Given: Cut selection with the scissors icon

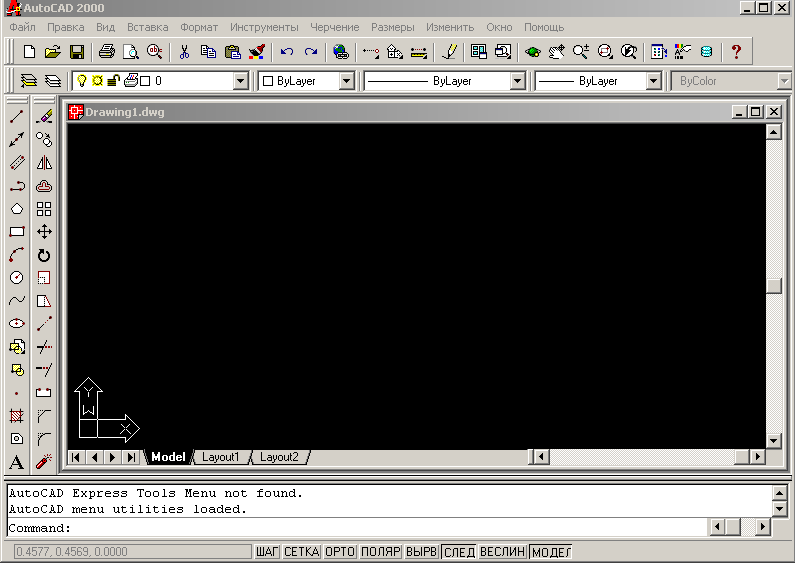Looking at the screenshot, I should coord(185,52).
